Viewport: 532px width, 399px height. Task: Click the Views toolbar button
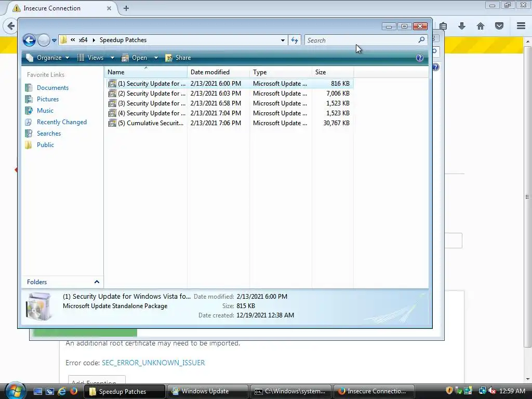[90, 58]
